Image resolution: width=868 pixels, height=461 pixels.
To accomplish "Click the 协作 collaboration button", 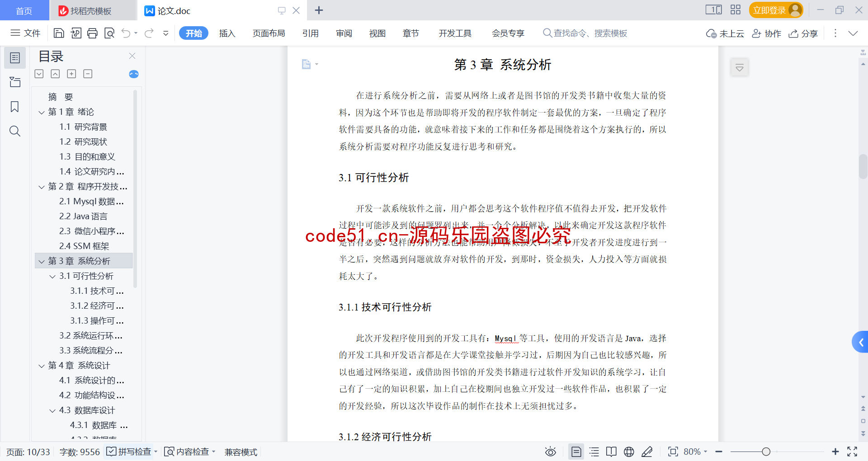I will pyautogui.click(x=766, y=33).
